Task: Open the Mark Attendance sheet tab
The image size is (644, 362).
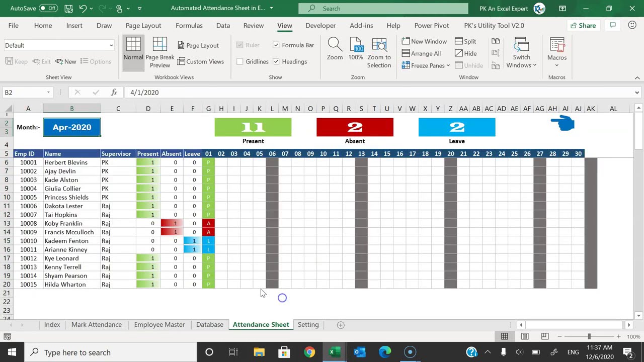Action: (97, 325)
